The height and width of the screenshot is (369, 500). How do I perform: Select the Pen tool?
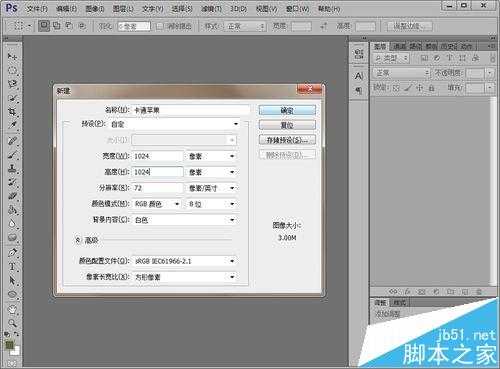tap(12, 252)
